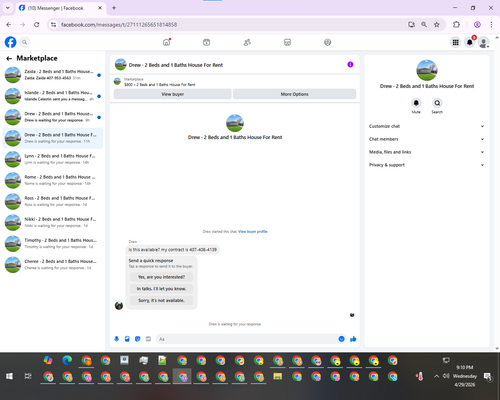500x400 pixels.
Task: Open the Friends icon in top navigation
Action: pyautogui.click(x=247, y=42)
